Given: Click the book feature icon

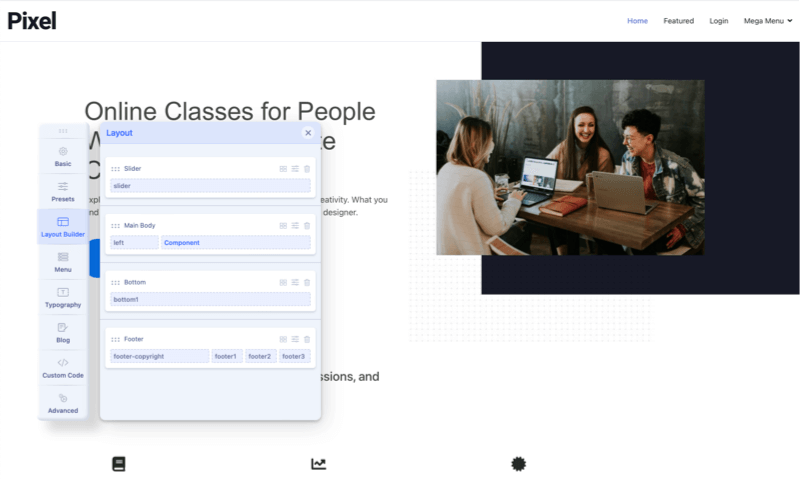Looking at the screenshot, I should 119,464.
